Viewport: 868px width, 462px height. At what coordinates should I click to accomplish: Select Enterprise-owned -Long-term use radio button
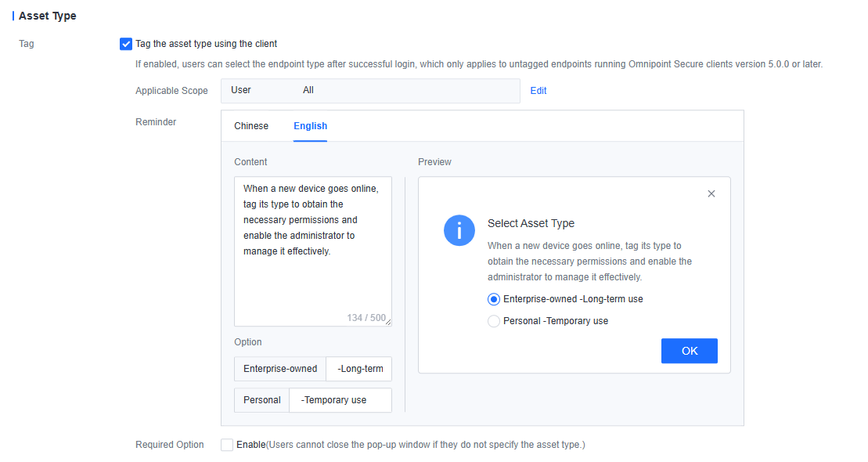pos(494,299)
